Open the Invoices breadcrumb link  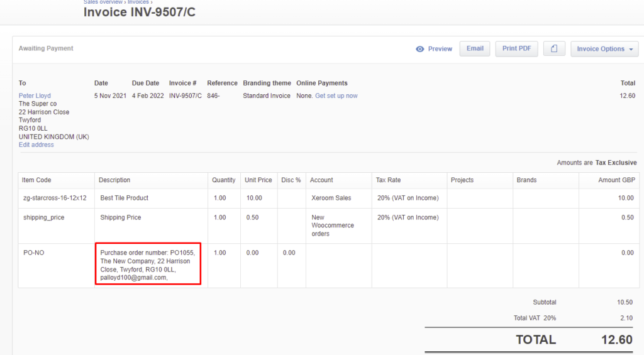point(138,2)
